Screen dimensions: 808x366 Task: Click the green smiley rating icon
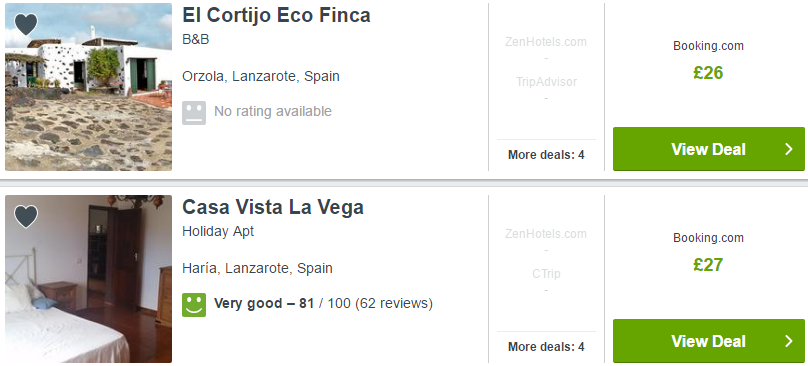click(x=194, y=305)
